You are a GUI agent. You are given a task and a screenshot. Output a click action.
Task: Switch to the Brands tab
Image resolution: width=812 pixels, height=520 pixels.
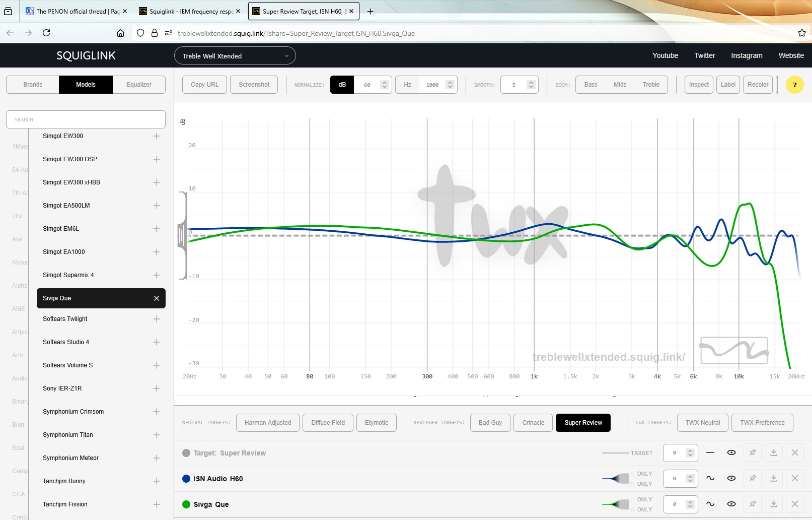(x=33, y=85)
